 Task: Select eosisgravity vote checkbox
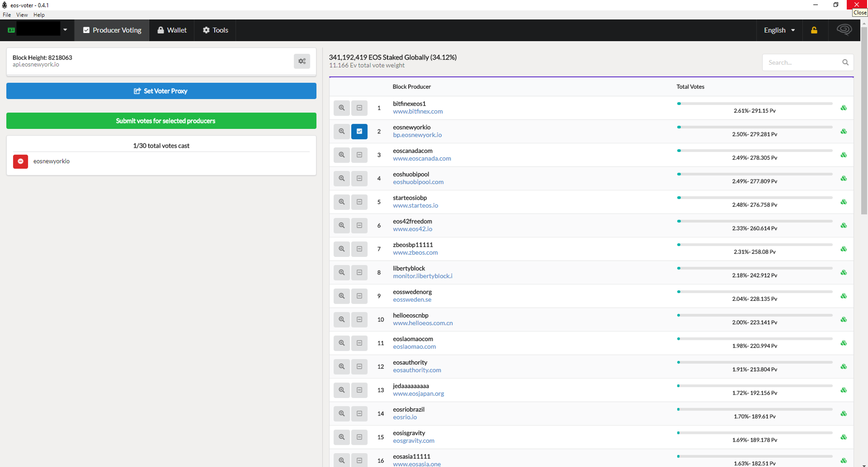359,437
